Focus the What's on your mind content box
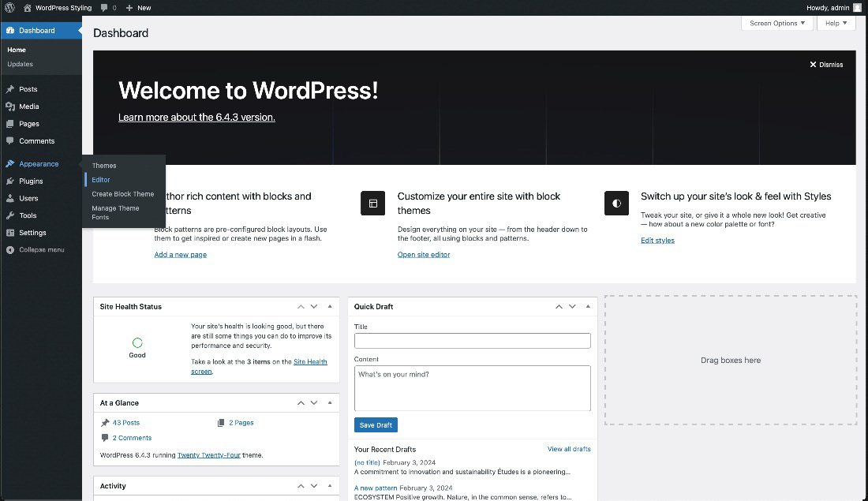Image resolution: width=868 pixels, height=501 pixels. click(472, 388)
